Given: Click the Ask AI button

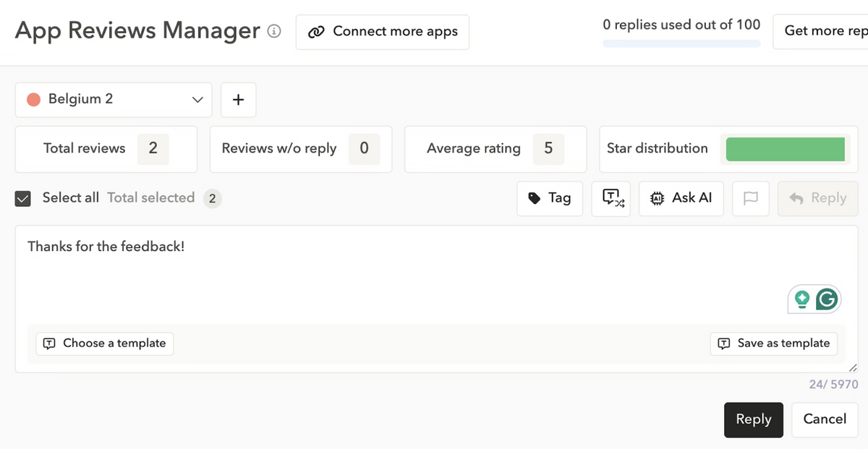Looking at the screenshot, I should point(681,198).
